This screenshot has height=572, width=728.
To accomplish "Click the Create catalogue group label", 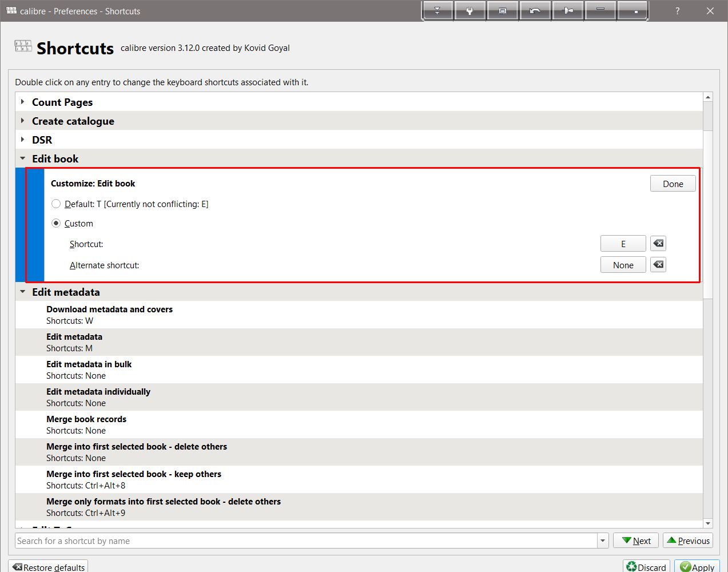I will pos(73,121).
